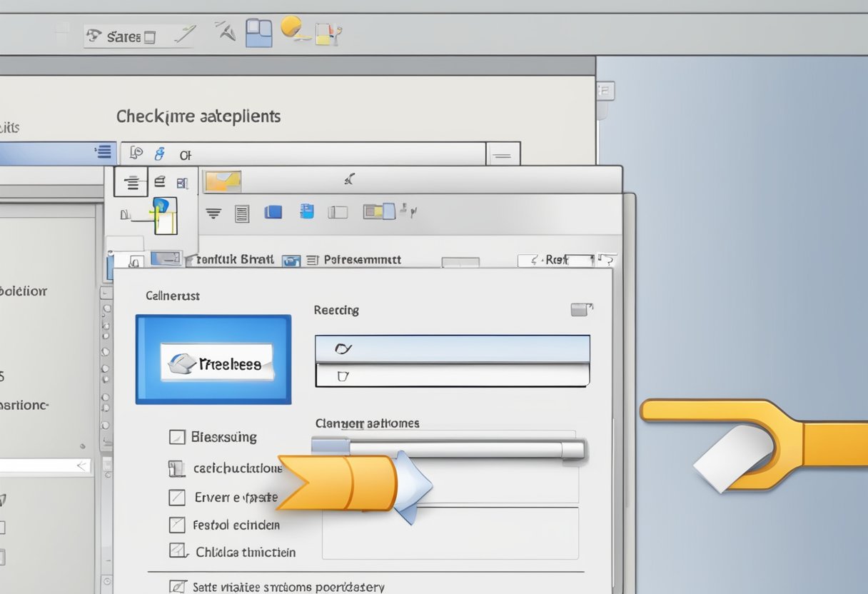
Task: Switch to the Pofresemmitt tab
Action: coord(362,260)
